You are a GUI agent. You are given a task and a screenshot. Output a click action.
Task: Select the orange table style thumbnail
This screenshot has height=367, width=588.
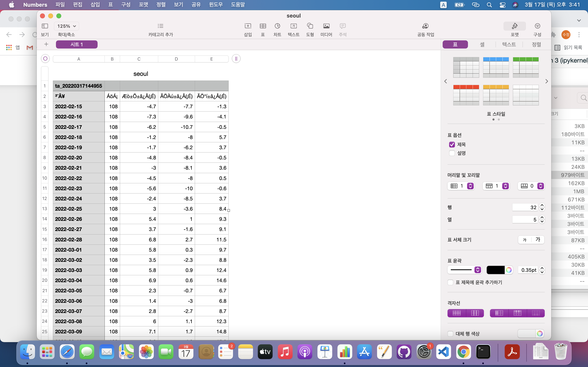coord(496,95)
